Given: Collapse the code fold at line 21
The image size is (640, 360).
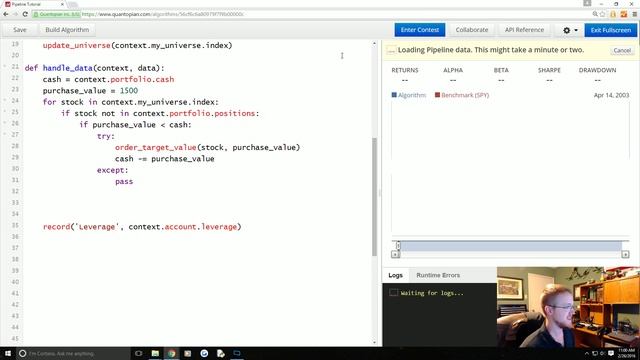Looking at the screenshot, I should pyautogui.click(x=5, y=66).
